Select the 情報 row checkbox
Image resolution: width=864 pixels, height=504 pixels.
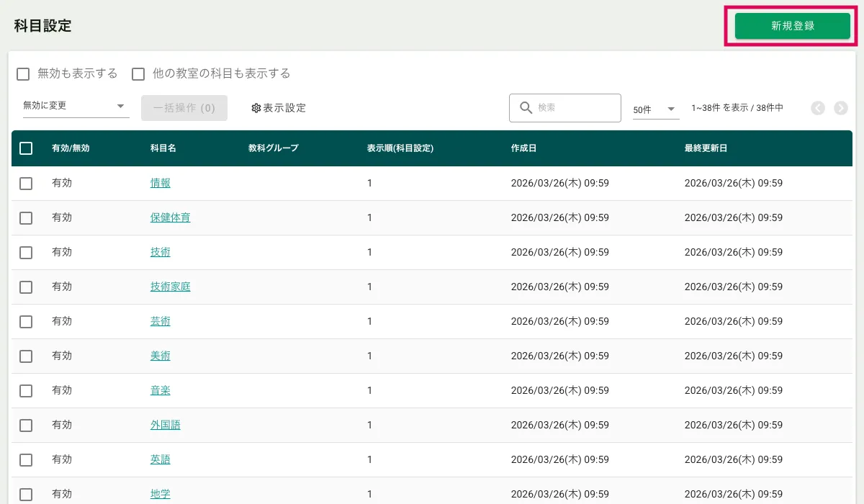click(x=26, y=184)
